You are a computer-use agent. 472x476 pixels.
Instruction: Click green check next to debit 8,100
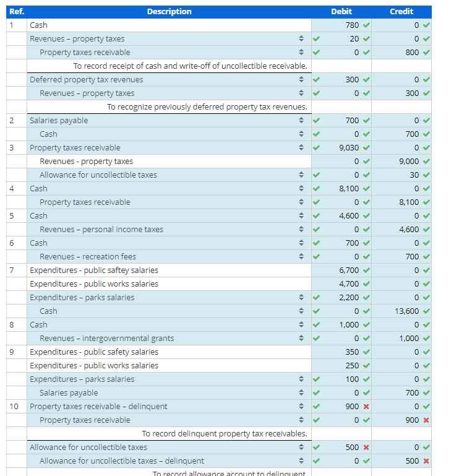(366, 189)
